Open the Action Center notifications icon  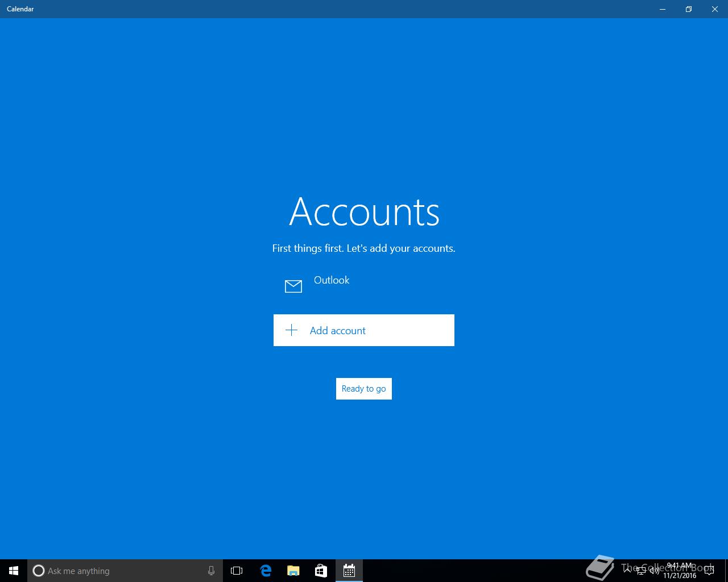[709, 571]
